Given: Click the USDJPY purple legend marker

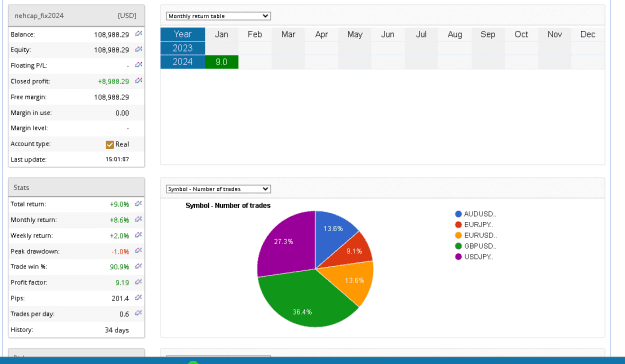Looking at the screenshot, I should click(458, 257).
